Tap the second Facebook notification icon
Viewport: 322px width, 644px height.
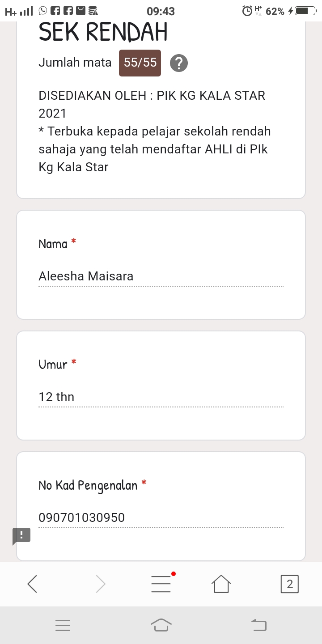(x=68, y=11)
